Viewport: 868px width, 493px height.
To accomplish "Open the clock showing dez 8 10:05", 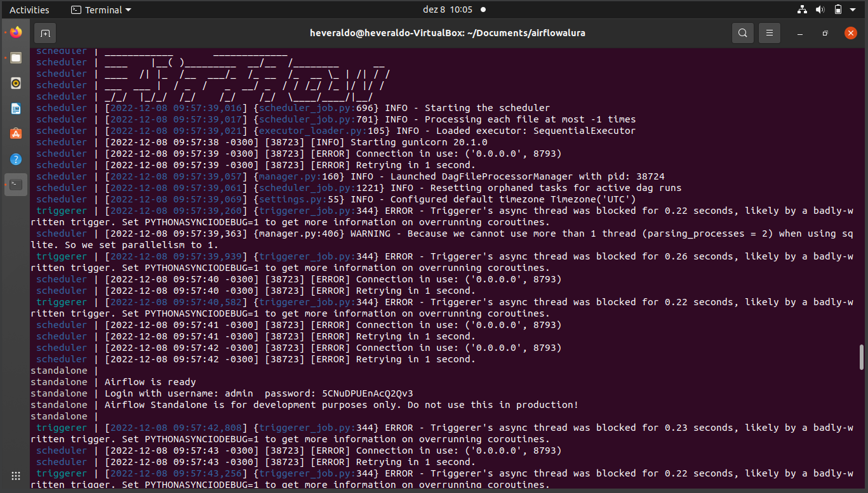I will tap(448, 10).
